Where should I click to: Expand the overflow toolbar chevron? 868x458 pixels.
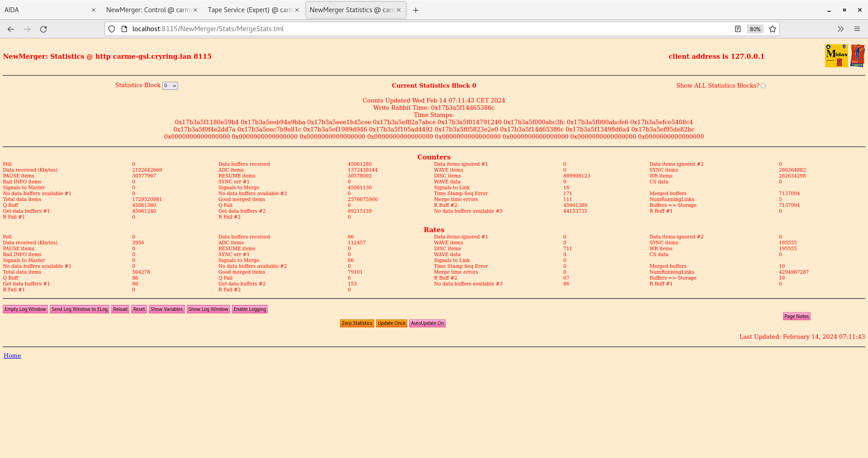[x=840, y=29]
